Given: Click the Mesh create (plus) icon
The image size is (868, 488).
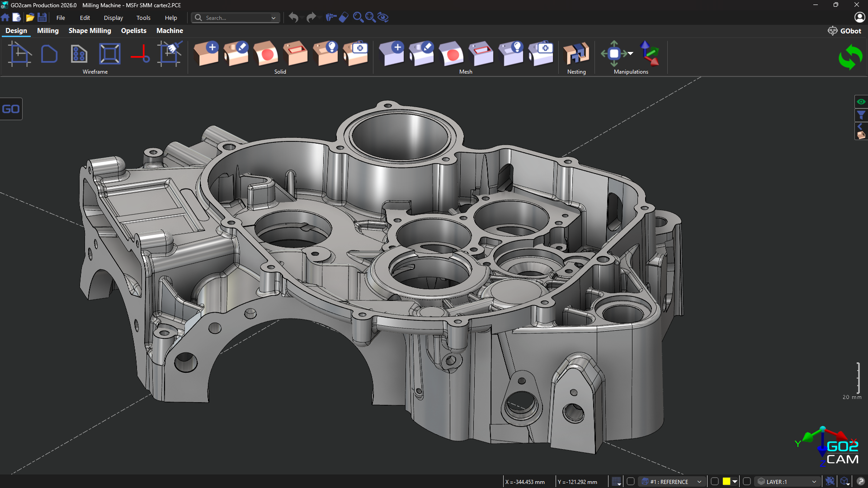Looking at the screenshot, I should pyautogui.click(x=392, y=54).
